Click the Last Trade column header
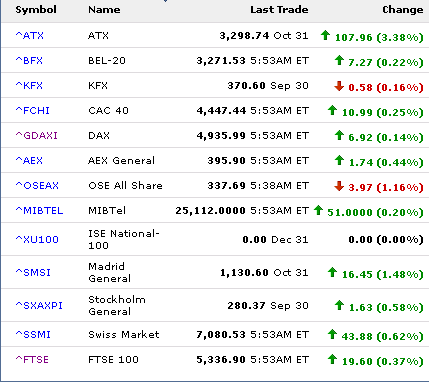Image resolution: width=429 pixels, height=383 pixels. click(x=279, y=10)
